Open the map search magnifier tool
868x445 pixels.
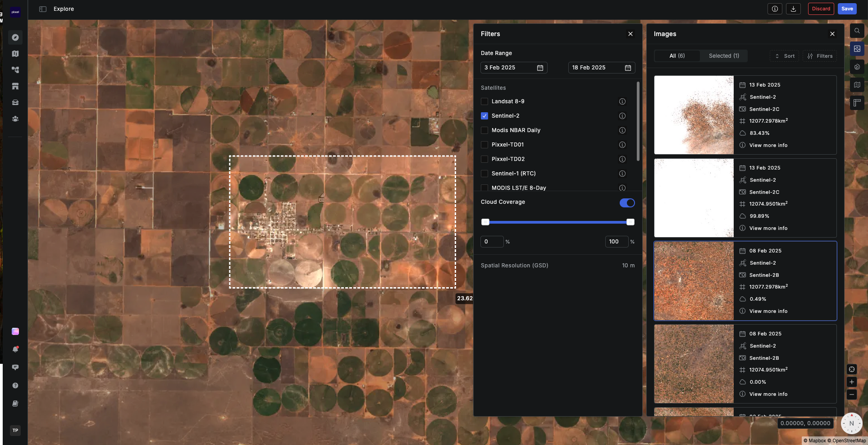(857, 31)
